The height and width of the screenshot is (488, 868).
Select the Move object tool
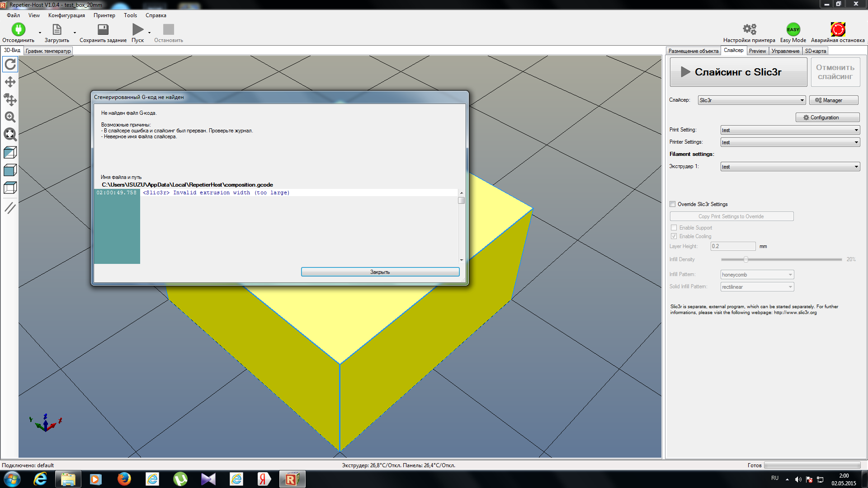tap(10, 99)
